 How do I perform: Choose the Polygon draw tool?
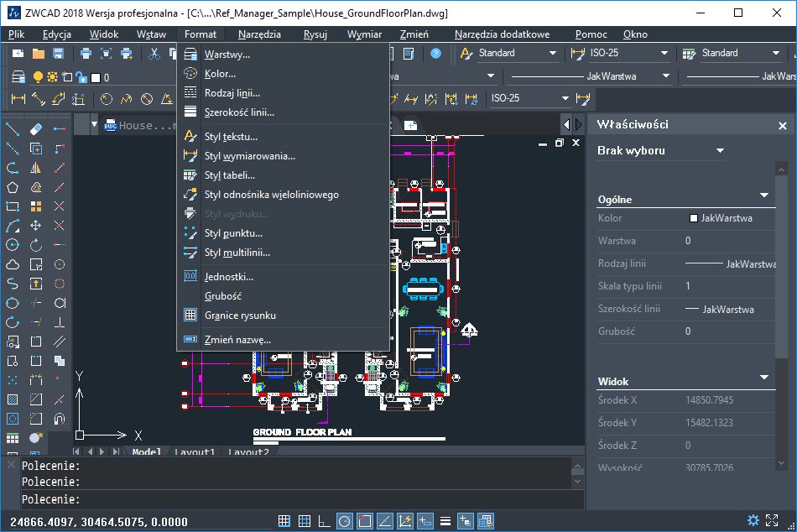(x=13, y=187)
